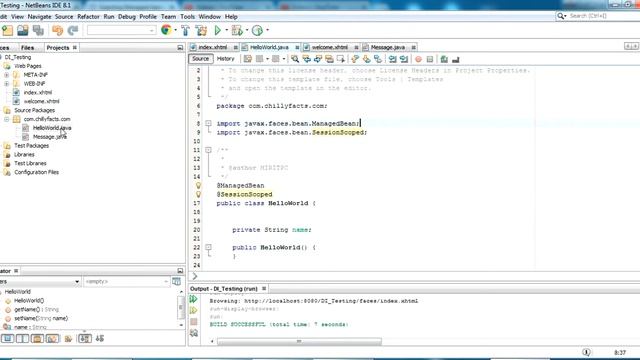This screenshot has height=360, width=640.
Task: Click the New Project toolbar icon
Action: click(8, 30)
